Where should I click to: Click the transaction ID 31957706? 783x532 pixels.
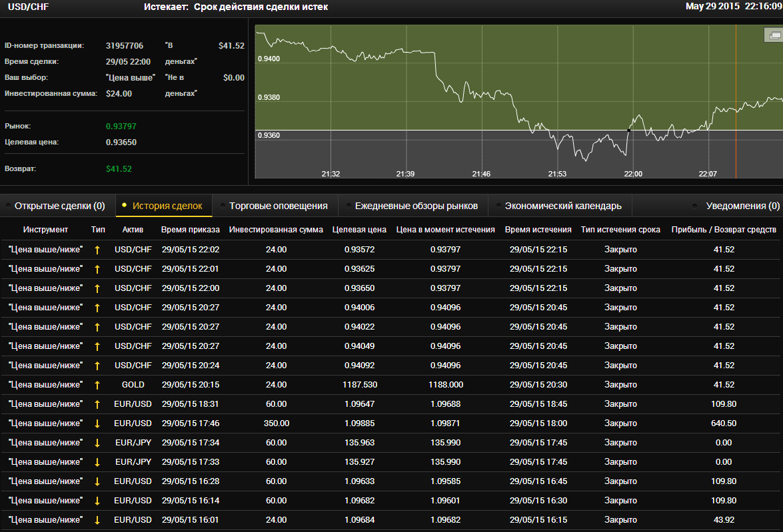[125, 46]
